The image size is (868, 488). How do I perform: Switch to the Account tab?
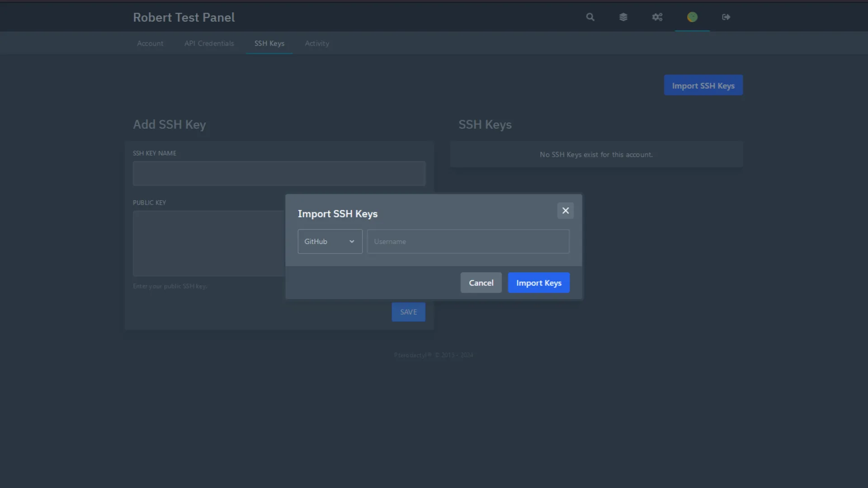[x=150, y=43]
